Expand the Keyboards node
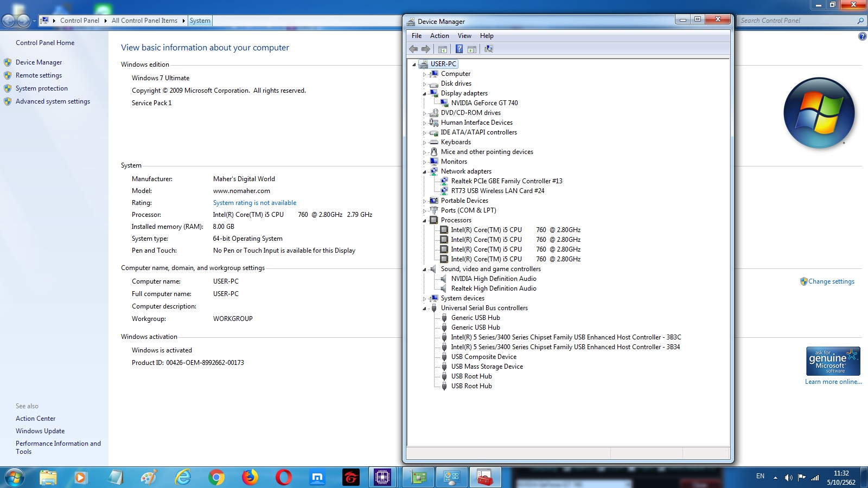The height and width of the screenshot is (488, 868). pos(425,143)
